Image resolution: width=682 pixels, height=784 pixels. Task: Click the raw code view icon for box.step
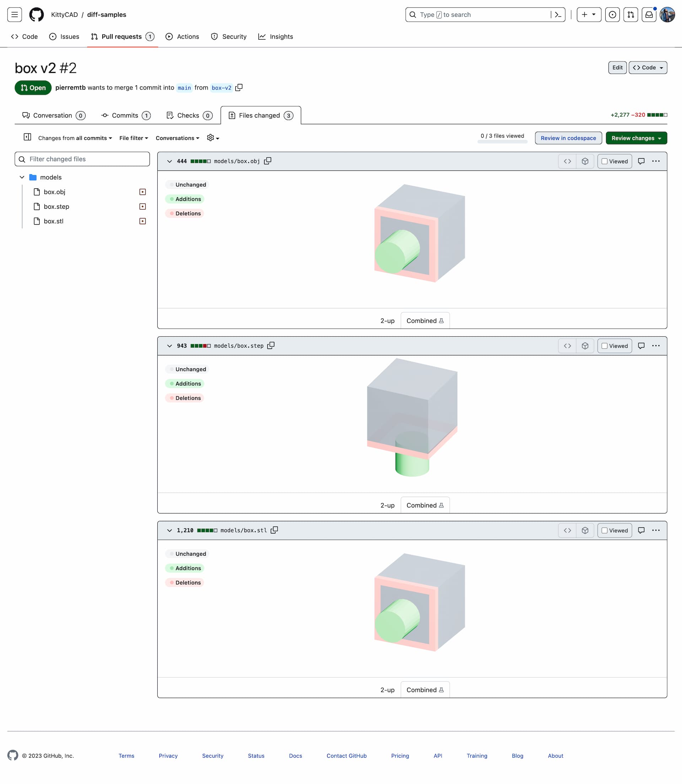[567, 345]
